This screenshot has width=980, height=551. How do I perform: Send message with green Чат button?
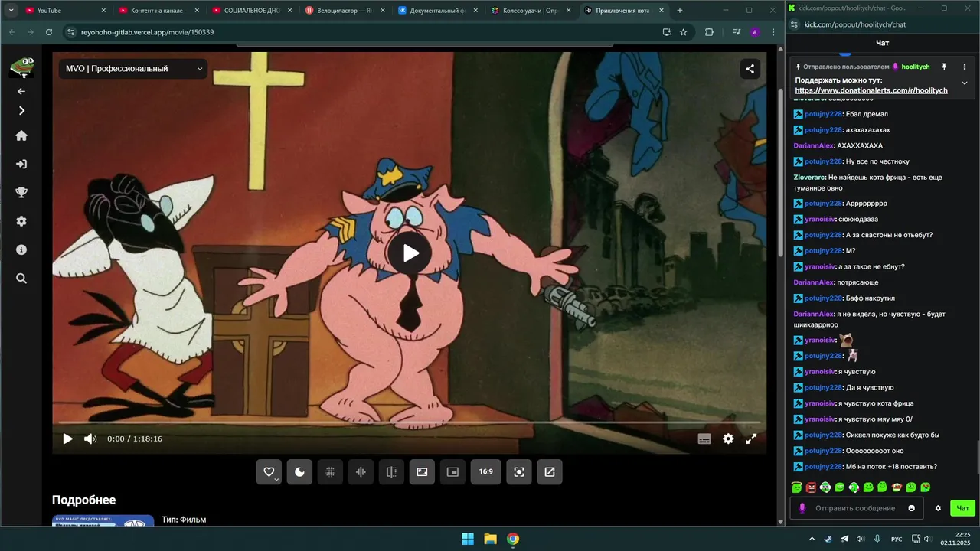click(962, 508)
